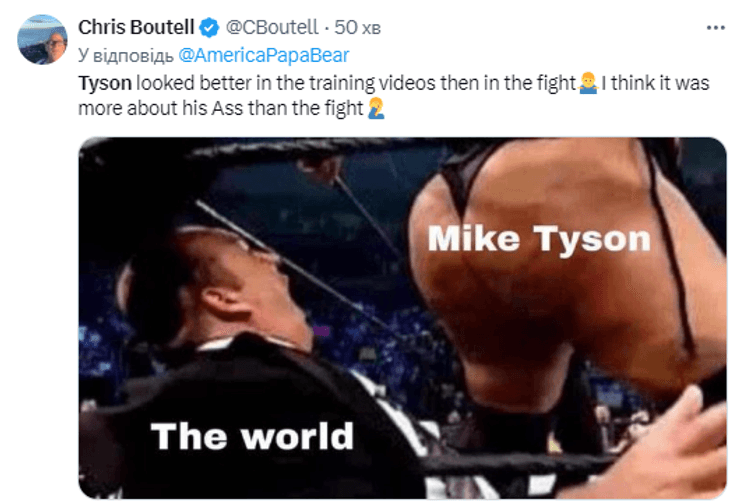Click the bold word Tyson in tweet
This screenshot has height=504, width=740.
pyautogui.click(x=105, y=84)
